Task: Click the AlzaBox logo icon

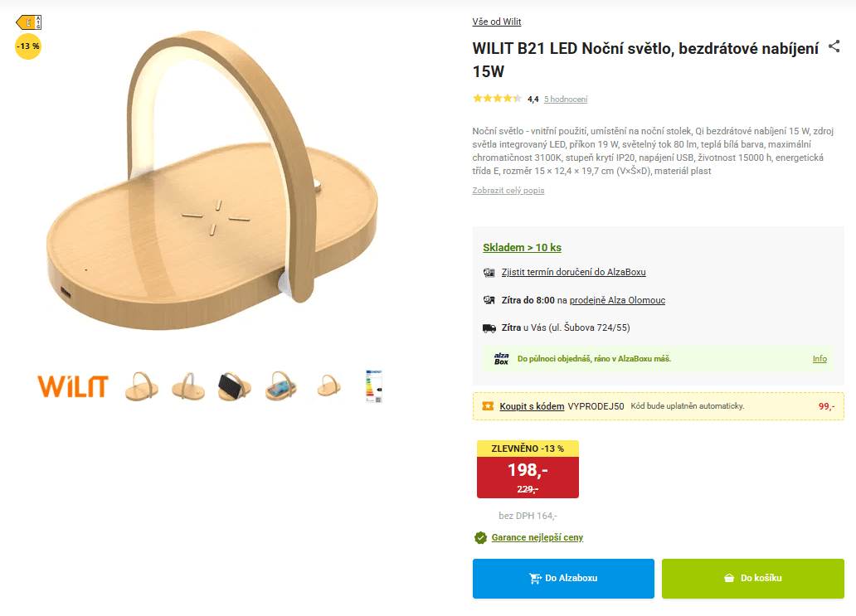Action: click(x=501, y=359)
